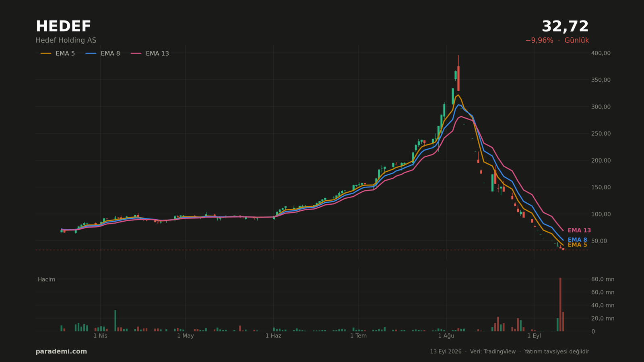Click the pink EMA 13 line-end label
This screenshot has width=644, height=362.
[x=579, y=230]
